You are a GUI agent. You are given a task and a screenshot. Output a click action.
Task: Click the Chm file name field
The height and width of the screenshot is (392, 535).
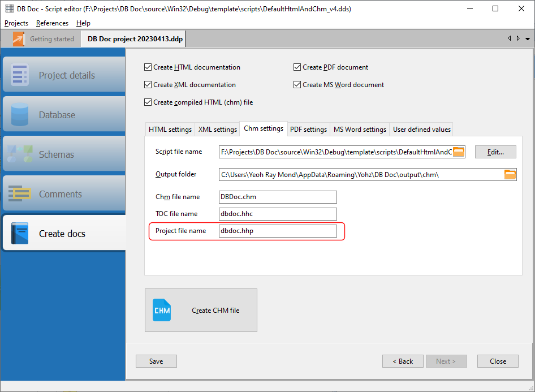click(278, 197)
